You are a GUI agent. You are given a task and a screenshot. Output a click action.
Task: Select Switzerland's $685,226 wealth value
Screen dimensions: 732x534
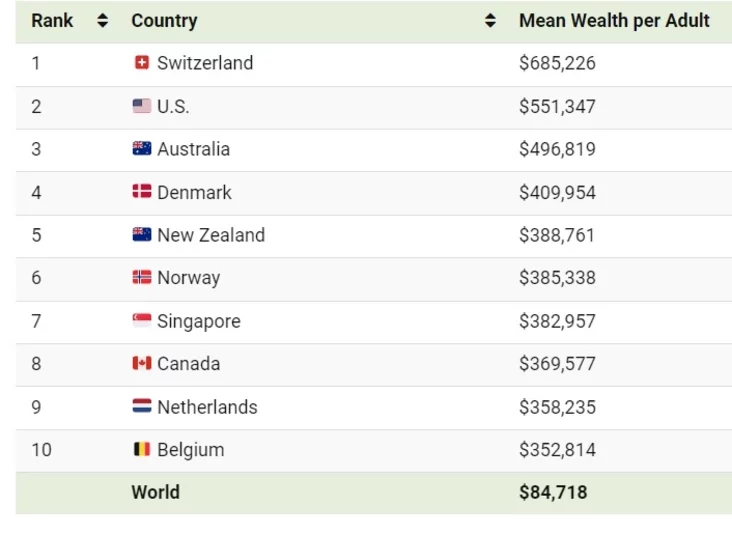point(557,63)
